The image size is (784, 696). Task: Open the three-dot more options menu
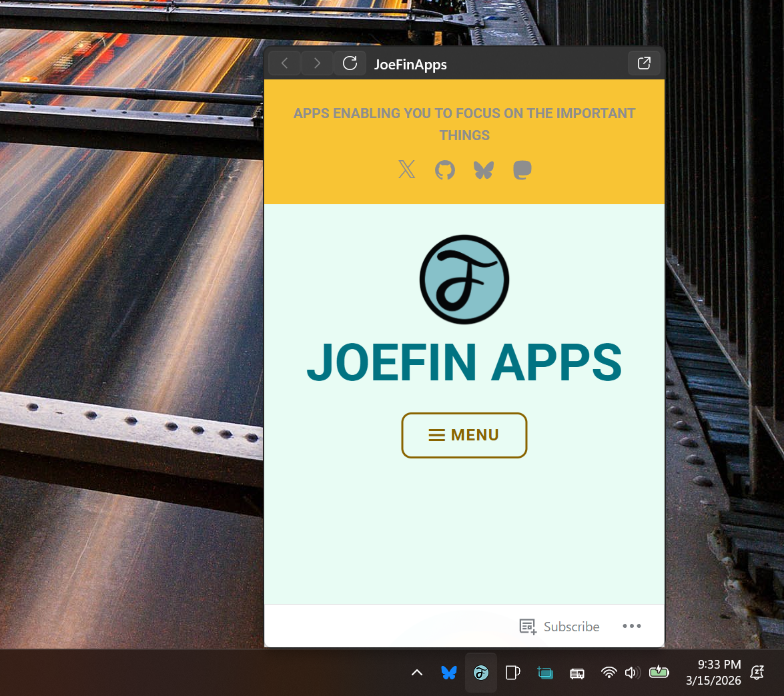click(631, 626)
